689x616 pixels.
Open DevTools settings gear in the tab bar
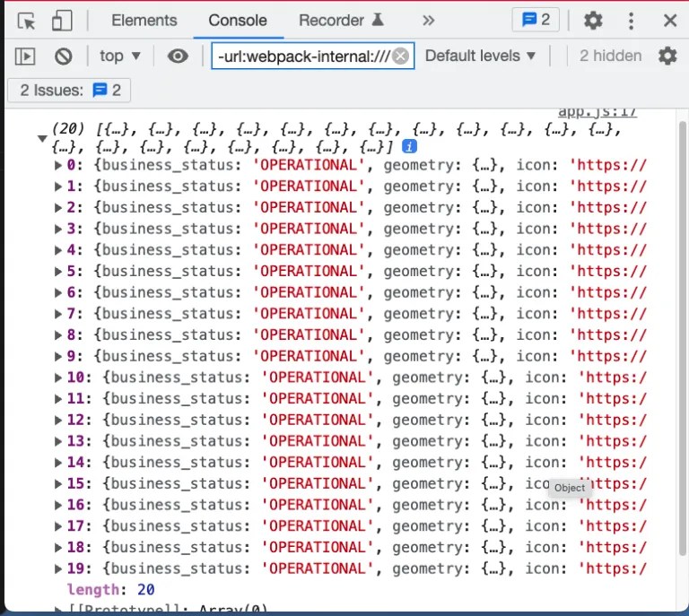pos(593,21)
